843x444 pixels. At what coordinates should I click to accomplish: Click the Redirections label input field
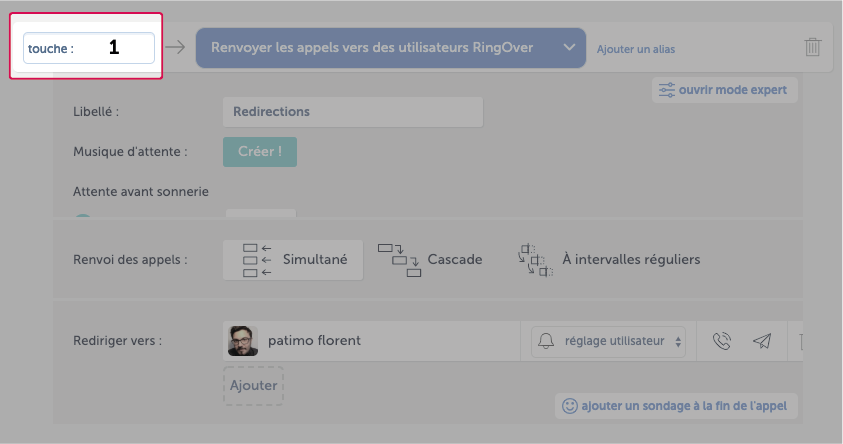click(353, 112)
